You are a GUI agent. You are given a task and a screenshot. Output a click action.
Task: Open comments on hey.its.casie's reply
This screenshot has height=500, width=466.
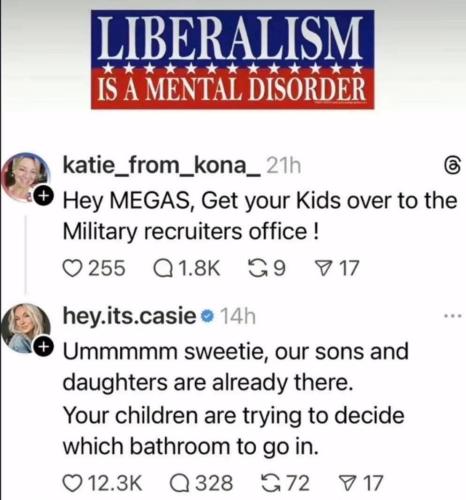[180, 484]
